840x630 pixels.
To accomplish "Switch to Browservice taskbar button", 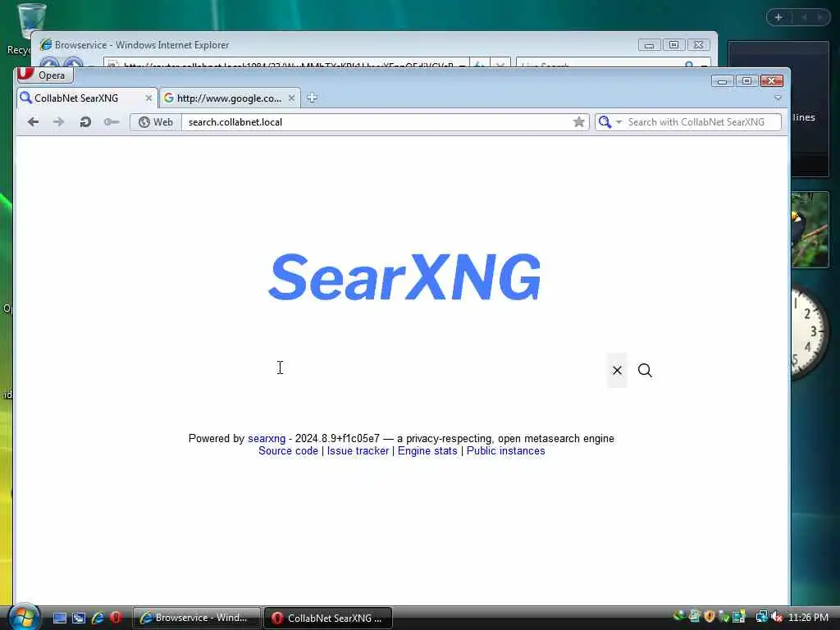I will click(x=197, y=618).
